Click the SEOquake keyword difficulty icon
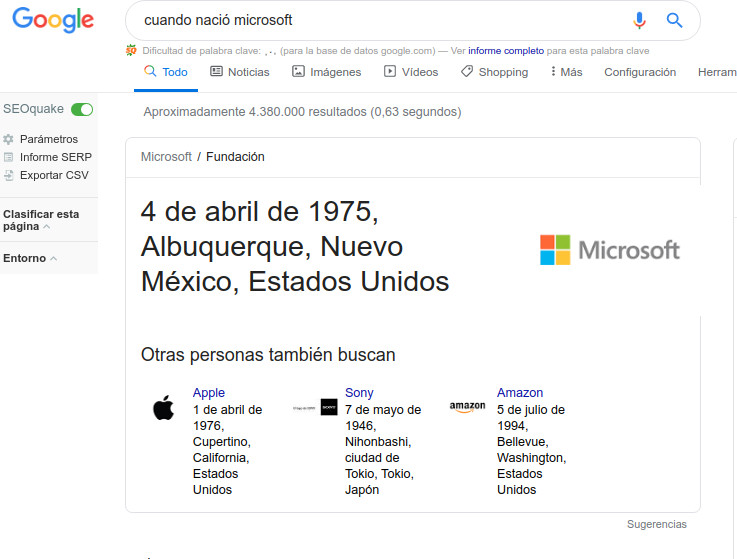The height and width of the screenshot is (559, 737). 131,50
